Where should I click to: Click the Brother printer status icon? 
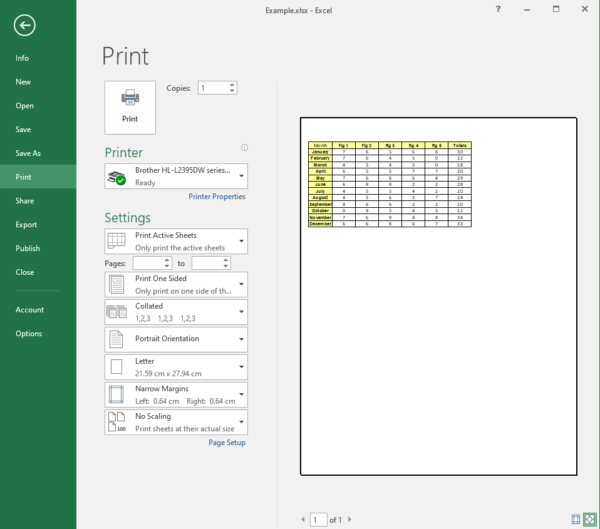point(117,178)
